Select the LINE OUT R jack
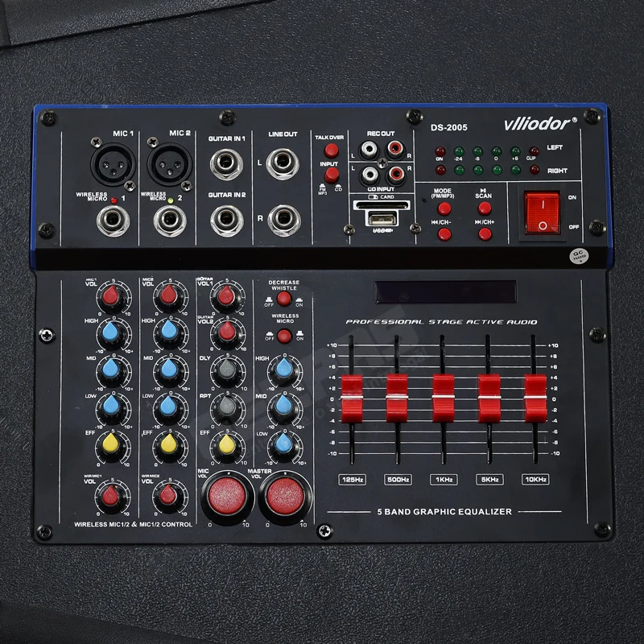This screenshot has width=644, height=644. (284, 221)
